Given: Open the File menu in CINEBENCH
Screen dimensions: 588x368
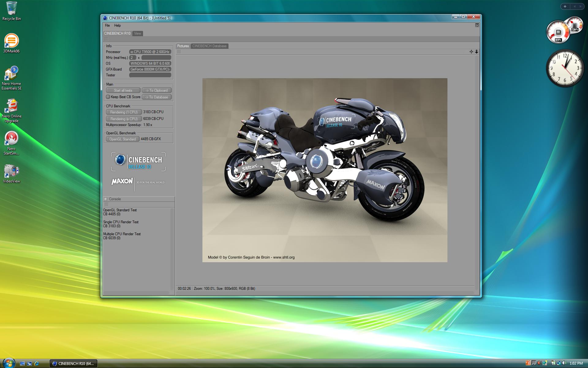Looking at the screenshot, I should point(107,25).
